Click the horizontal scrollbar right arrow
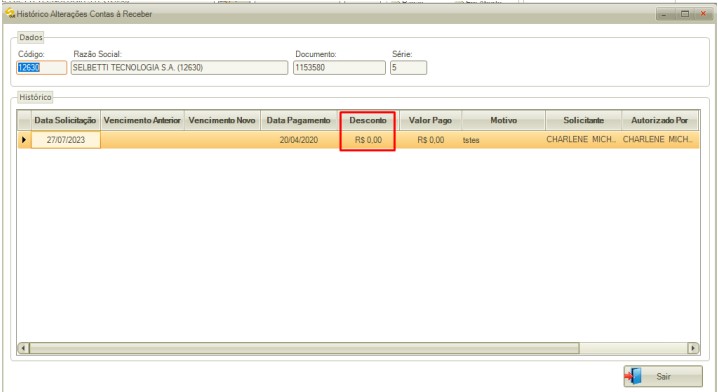This screenshot has width=718, height=392. [693, 348]
